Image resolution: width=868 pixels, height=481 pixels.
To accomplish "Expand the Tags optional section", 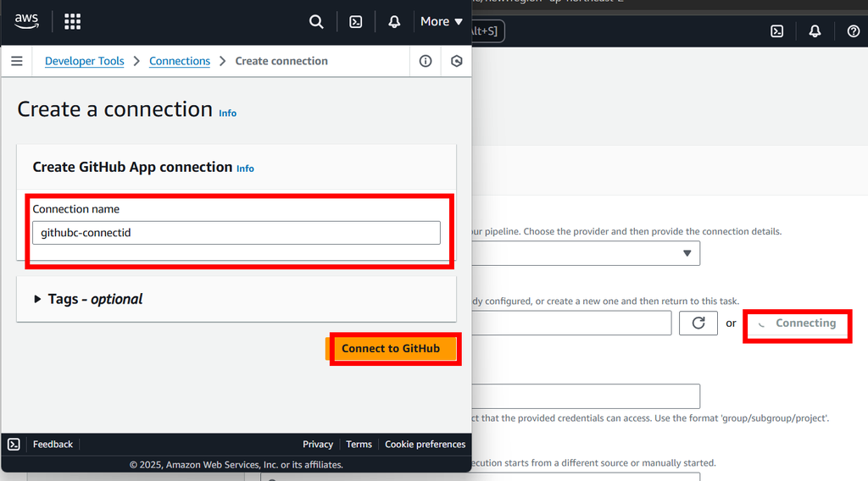I will 88,299.
